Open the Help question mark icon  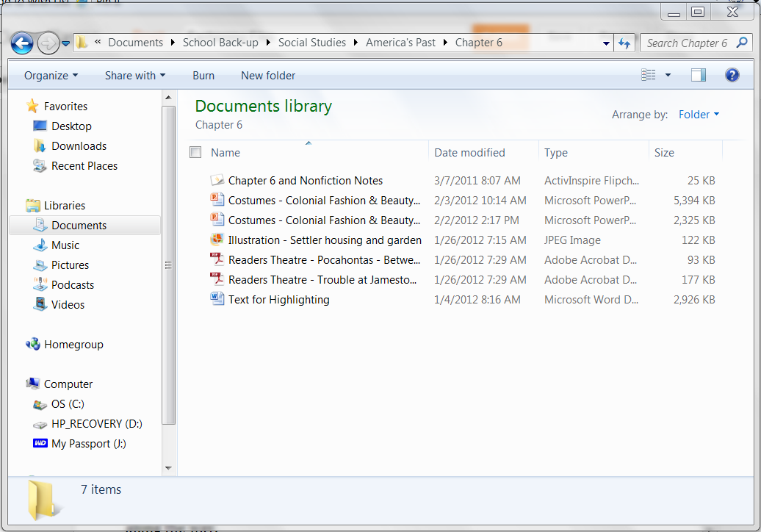click(x=732, y=75)
